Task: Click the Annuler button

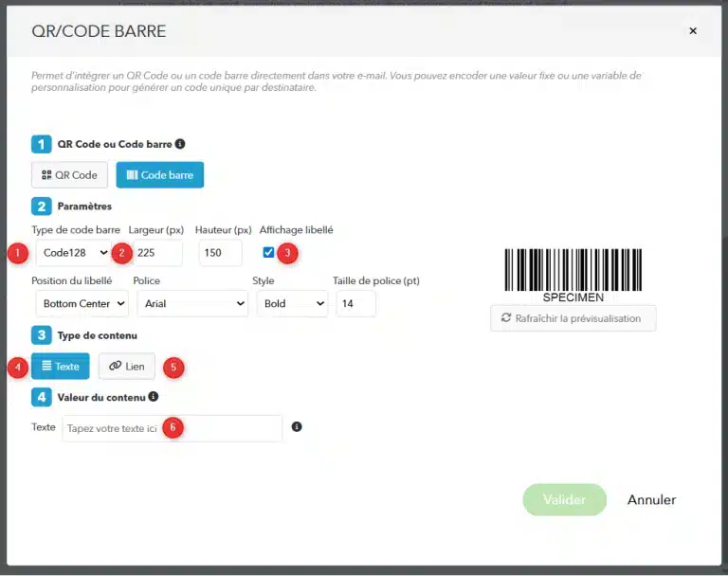Action: 651,500
